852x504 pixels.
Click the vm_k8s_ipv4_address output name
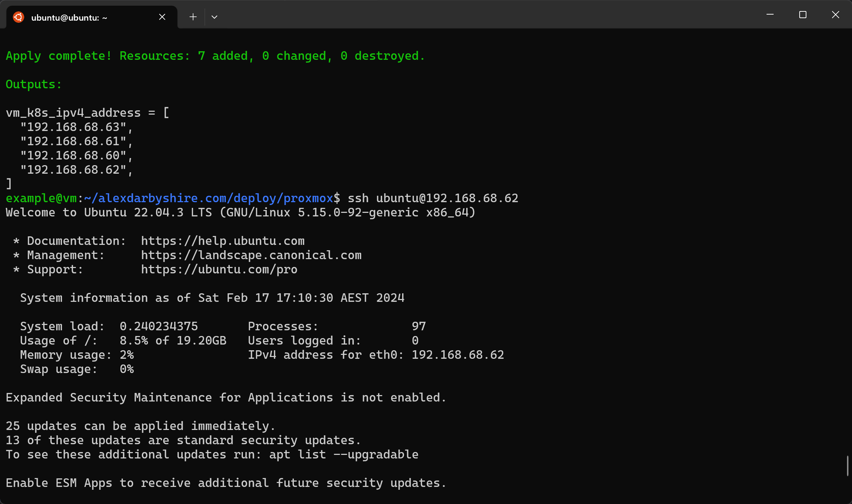[73, 113]
